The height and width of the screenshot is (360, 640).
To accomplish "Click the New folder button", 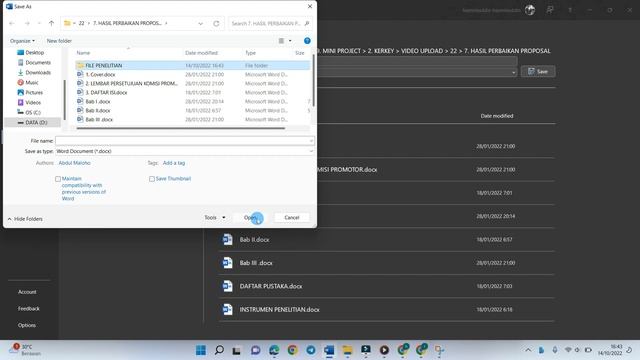I will [59, 41].
